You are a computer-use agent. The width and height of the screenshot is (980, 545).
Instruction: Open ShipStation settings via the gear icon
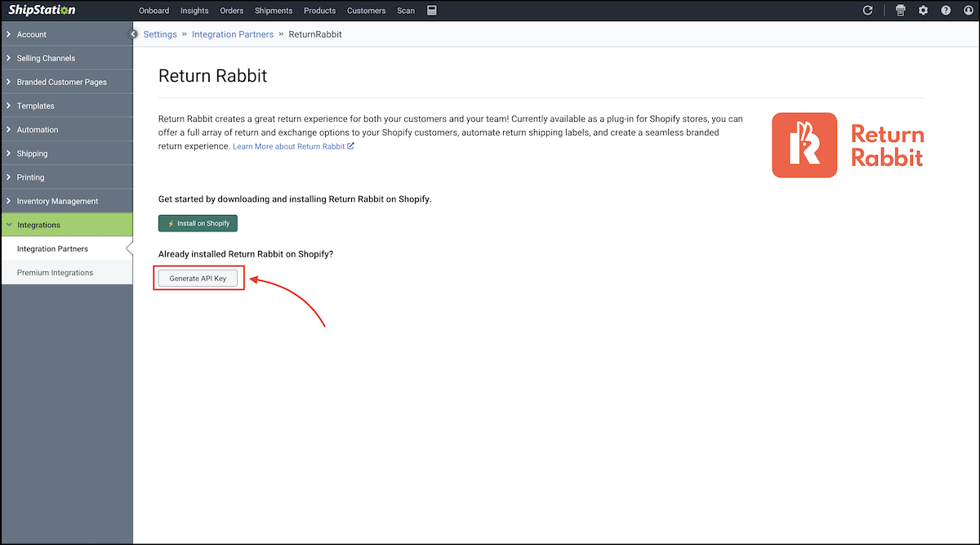923,10
